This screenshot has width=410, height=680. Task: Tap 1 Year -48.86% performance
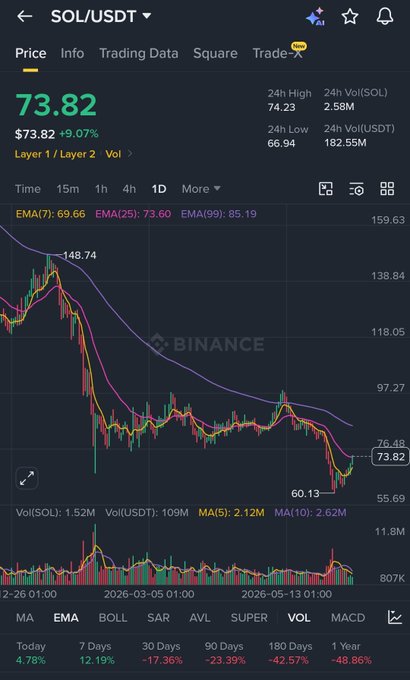click(x=351, y=653)
